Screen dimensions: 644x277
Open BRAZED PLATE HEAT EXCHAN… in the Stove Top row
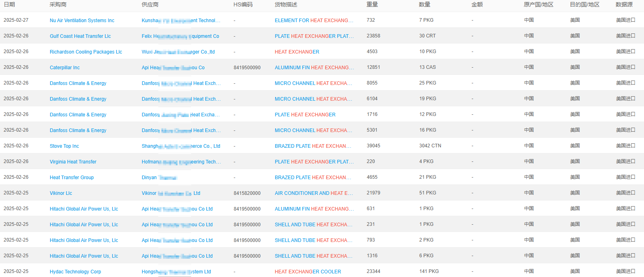pos(313,146)
